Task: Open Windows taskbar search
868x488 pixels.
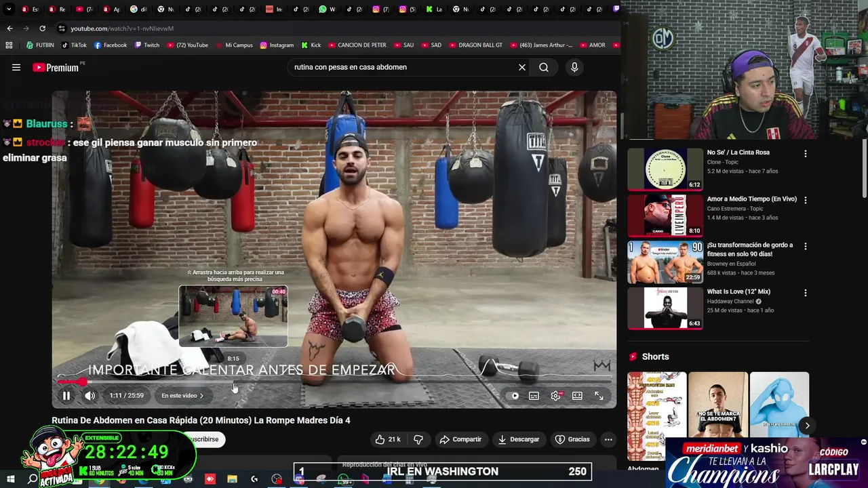Action: (32, 479)
